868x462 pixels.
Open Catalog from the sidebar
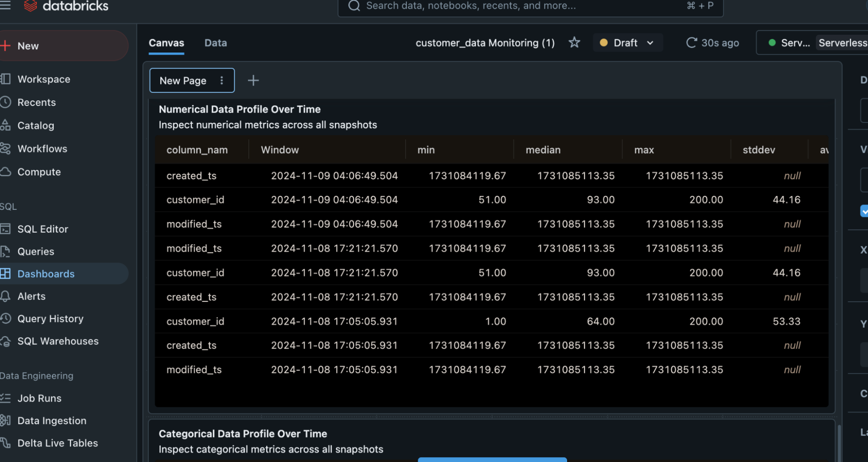coord(36,125)
